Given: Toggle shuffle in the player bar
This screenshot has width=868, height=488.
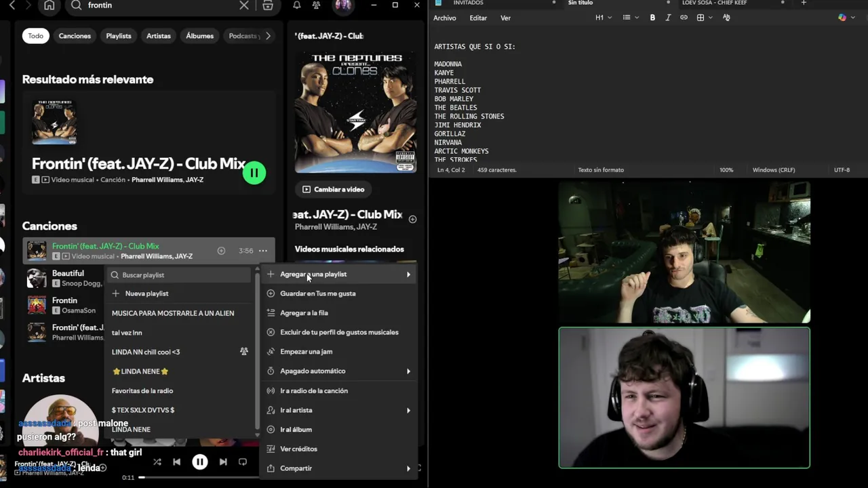Looking at the screenshot, I should click(x=157, y=462).
